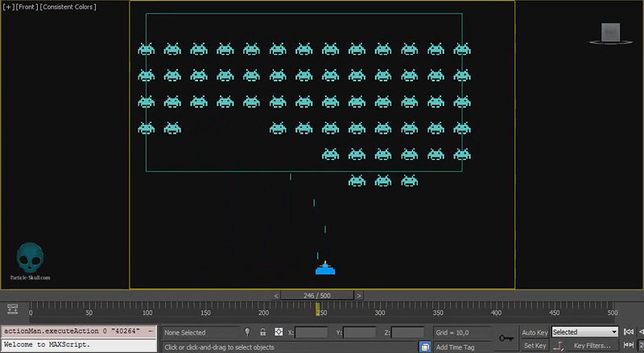644x353 pixels.
Task: Open the [+] viewport general menu
Action: 7,7
